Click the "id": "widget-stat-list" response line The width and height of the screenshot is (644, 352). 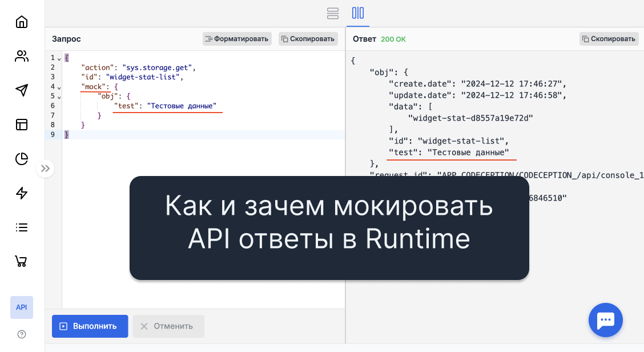point(449,141)
